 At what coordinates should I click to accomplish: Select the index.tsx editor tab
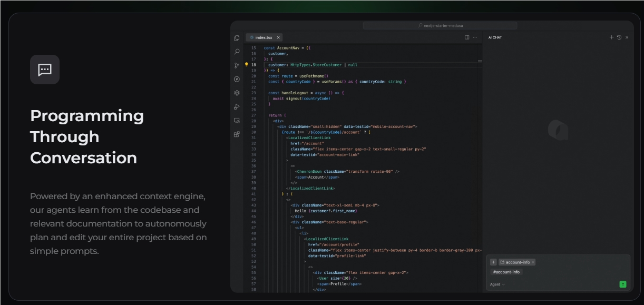[263, 37]
